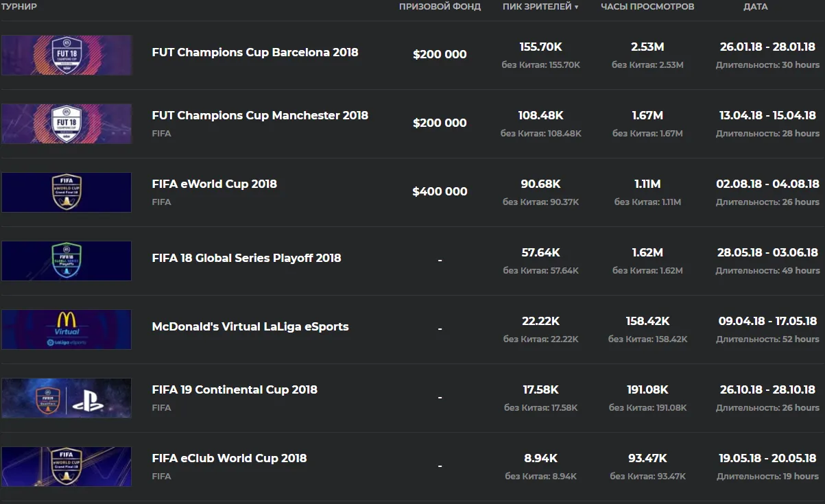Sort by ПИК ЗРИТЕЛЕЙ column arrow
This screenshot has width=825, height=504.
pyautogui.click(x=576, y=7)
